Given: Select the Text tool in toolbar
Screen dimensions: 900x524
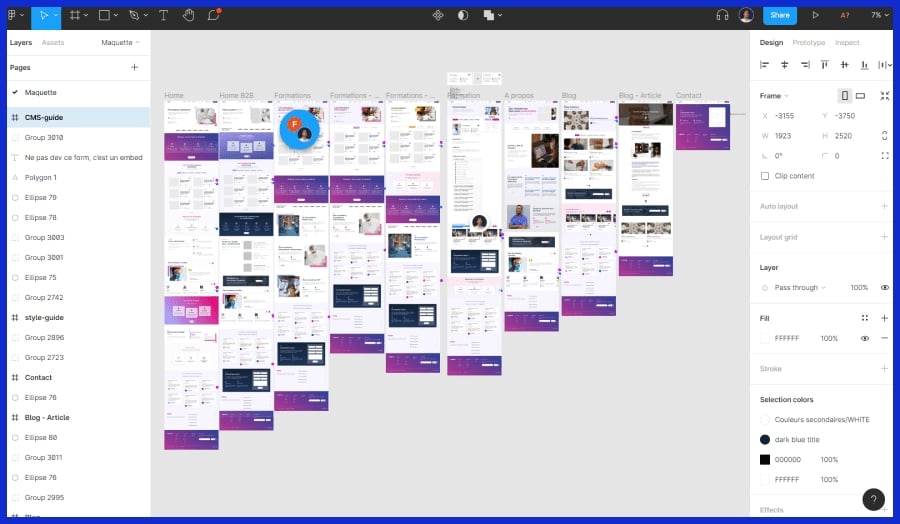Looking at the screenshot, I should [x=163, y=15].
